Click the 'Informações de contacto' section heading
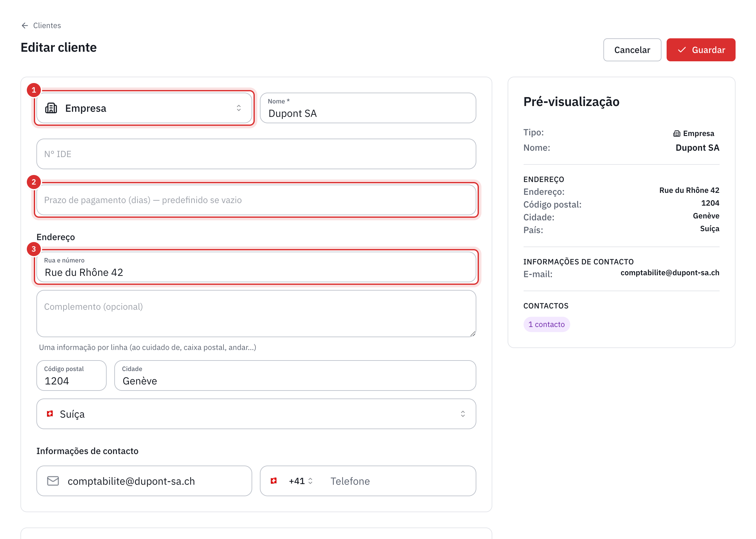This screenshot has width=756, height=539. click(87, 451)
